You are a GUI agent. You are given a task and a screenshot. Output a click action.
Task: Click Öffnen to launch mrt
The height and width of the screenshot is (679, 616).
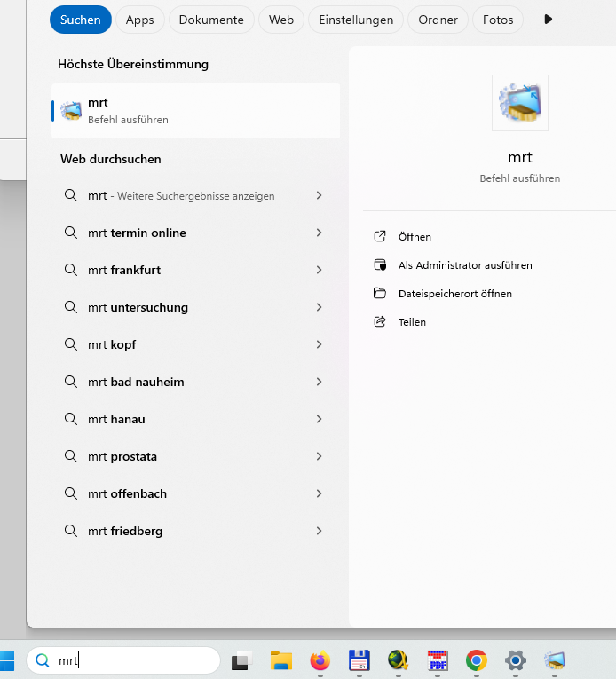pyautogui.click(x=415, y=237)
